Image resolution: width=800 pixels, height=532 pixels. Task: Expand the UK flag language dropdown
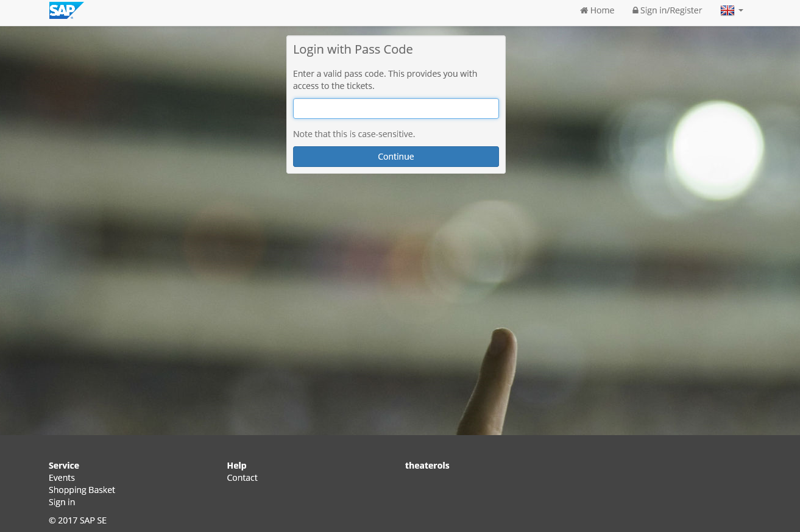732,10
